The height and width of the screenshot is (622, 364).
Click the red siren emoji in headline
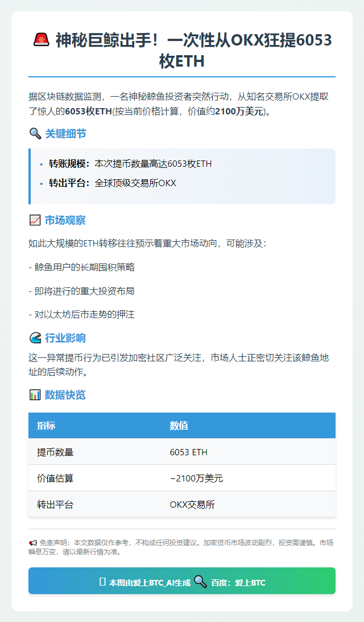coord(42,40)
